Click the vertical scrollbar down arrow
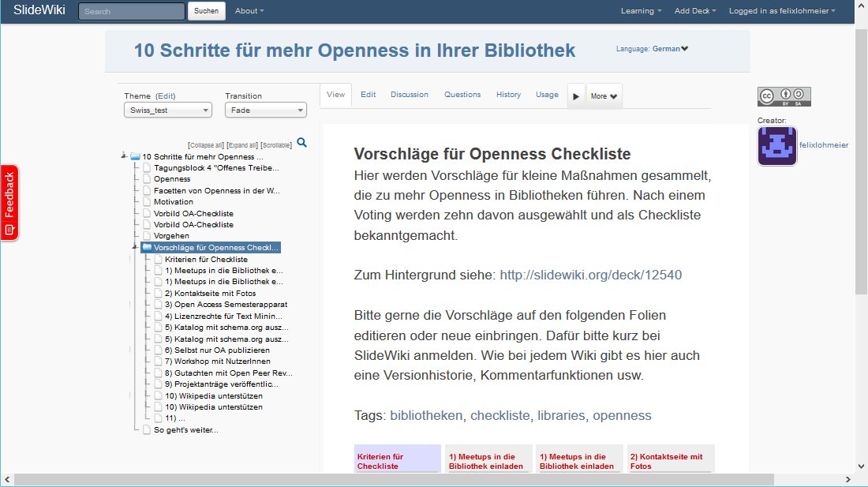The image size is (868, 487). pos(861,466)
